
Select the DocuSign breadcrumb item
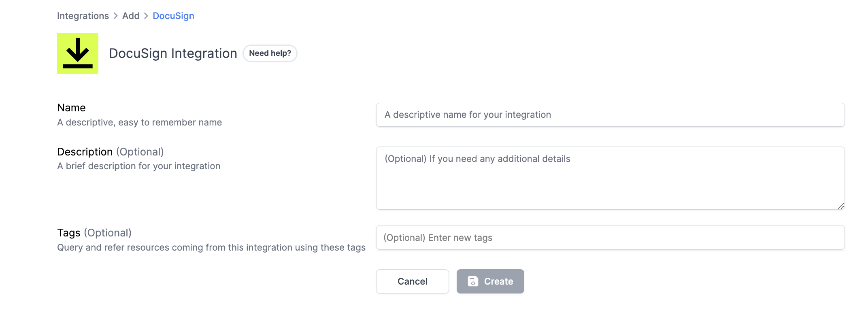click(x=173, y=16)
